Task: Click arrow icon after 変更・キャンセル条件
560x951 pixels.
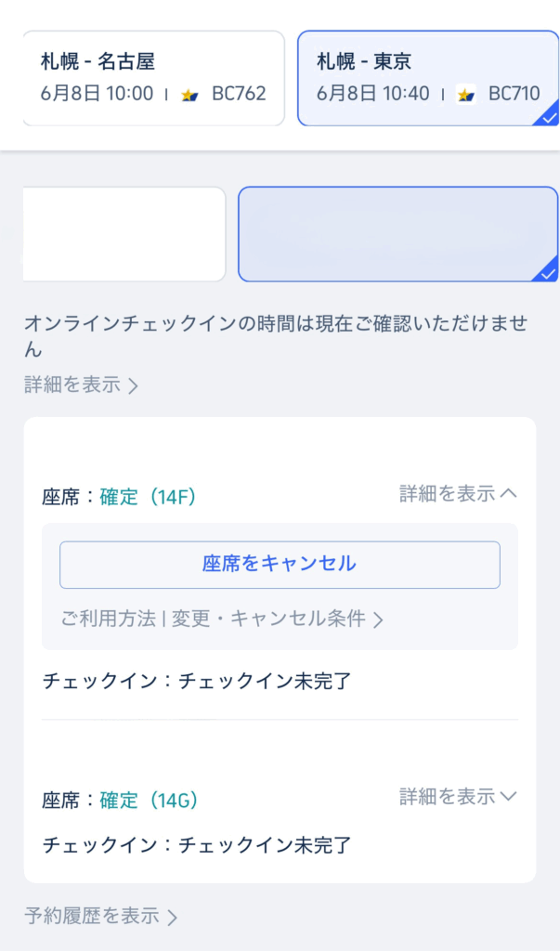Action: 378,619
